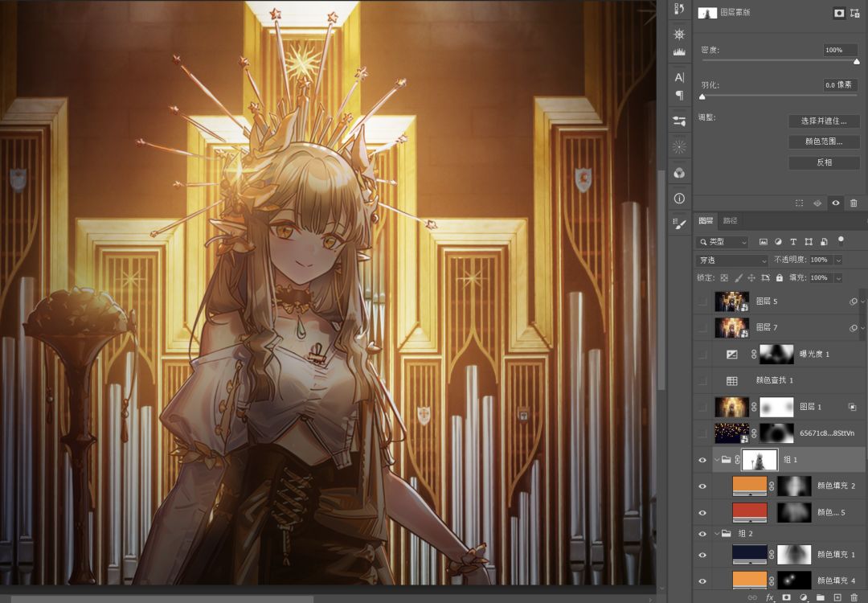Hide the 颜色填充 2 layer

tap(702, 486)
